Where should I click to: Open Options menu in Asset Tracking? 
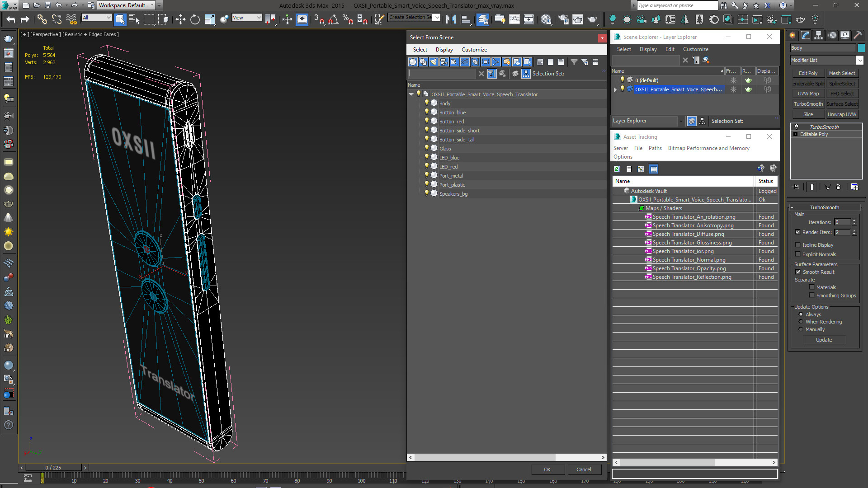pyautogui.click(x=623, y=156)
